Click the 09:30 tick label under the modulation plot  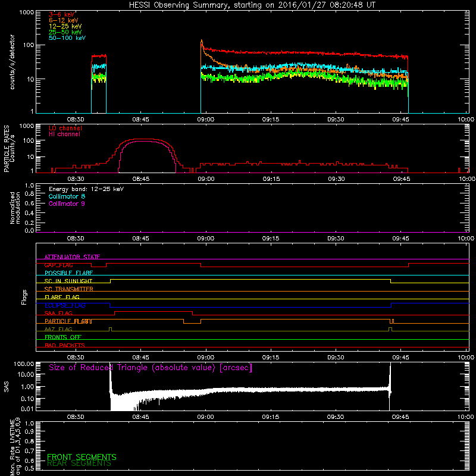(x=336, y=239)
